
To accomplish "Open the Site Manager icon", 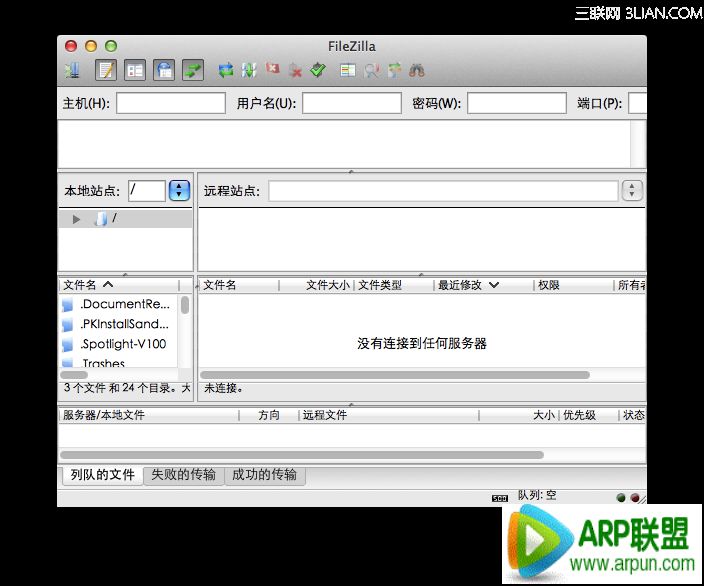I will pyautogui.click(x=72, y=70).
